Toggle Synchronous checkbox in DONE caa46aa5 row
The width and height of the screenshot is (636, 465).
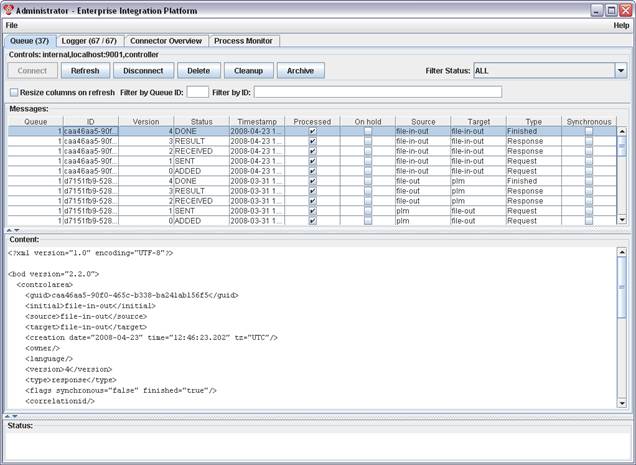[589, 131]
